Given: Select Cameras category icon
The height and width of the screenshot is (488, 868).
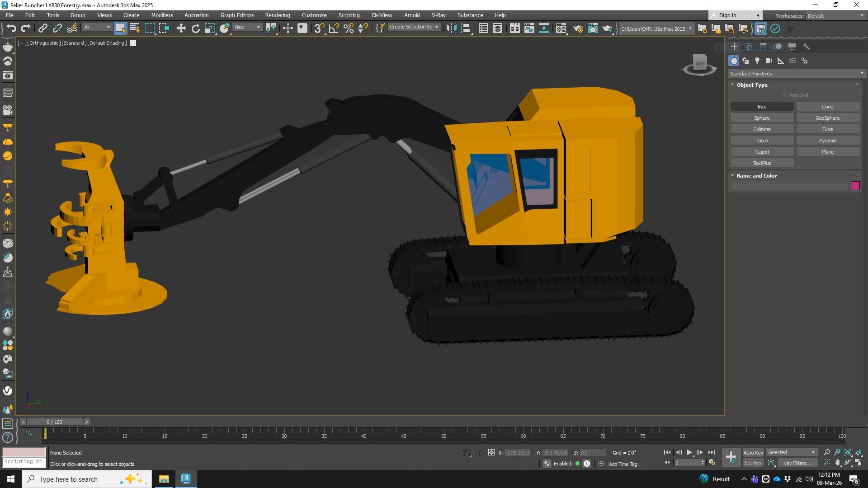Looking at the screenshot, I should 769,61.
